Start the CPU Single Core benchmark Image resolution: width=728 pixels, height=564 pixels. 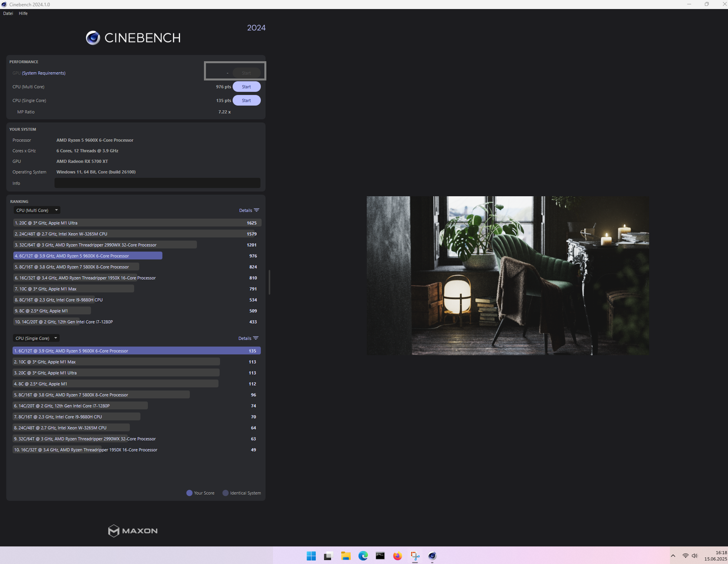click(246, 100)
